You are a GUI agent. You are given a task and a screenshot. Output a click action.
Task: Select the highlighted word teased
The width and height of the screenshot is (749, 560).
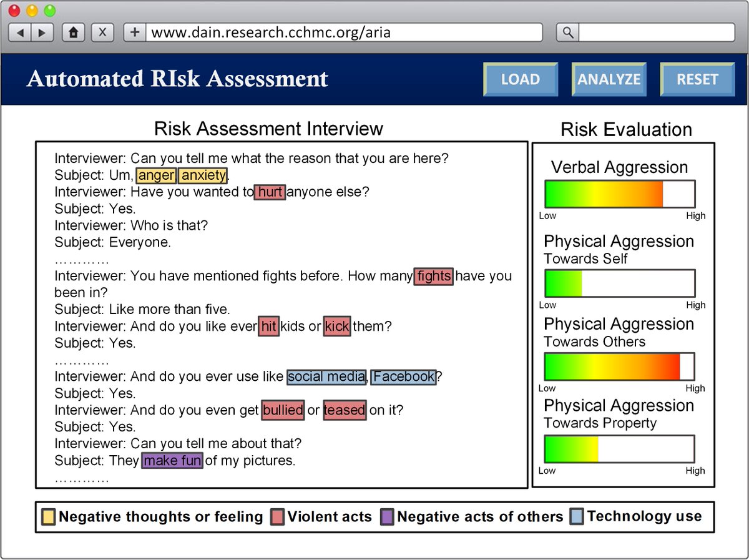345,410
